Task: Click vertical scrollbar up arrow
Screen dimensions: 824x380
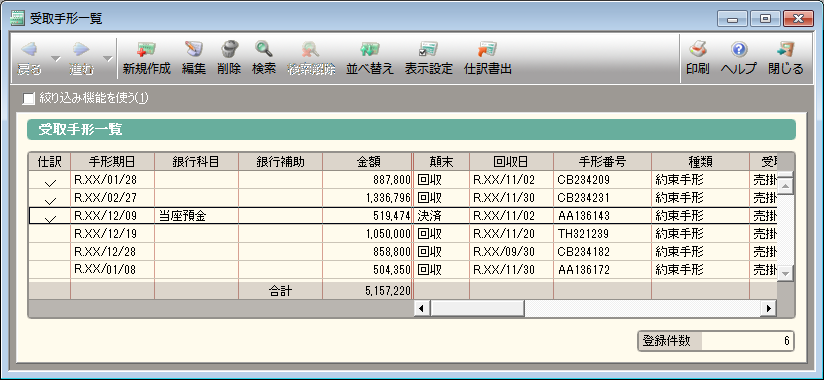Action: [786, 186]
